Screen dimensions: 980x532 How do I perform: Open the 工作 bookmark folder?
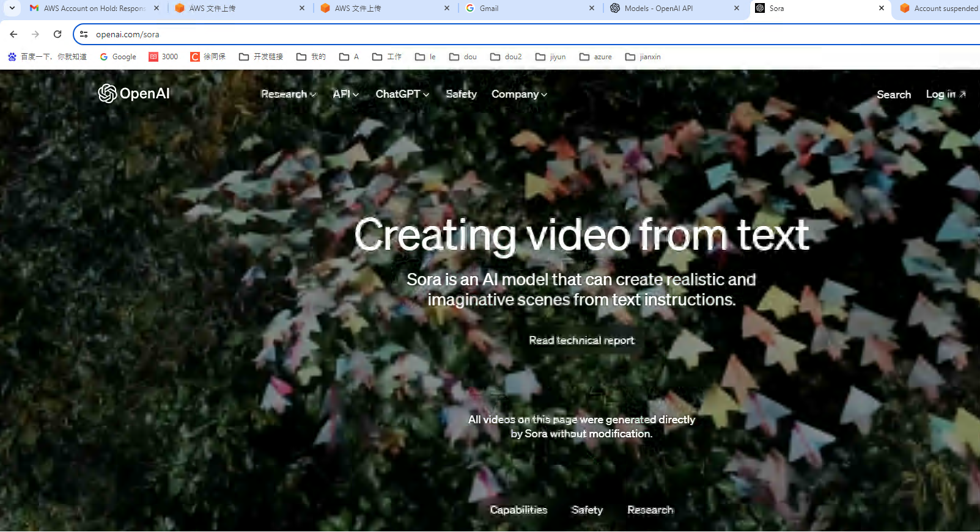point(387,57)
